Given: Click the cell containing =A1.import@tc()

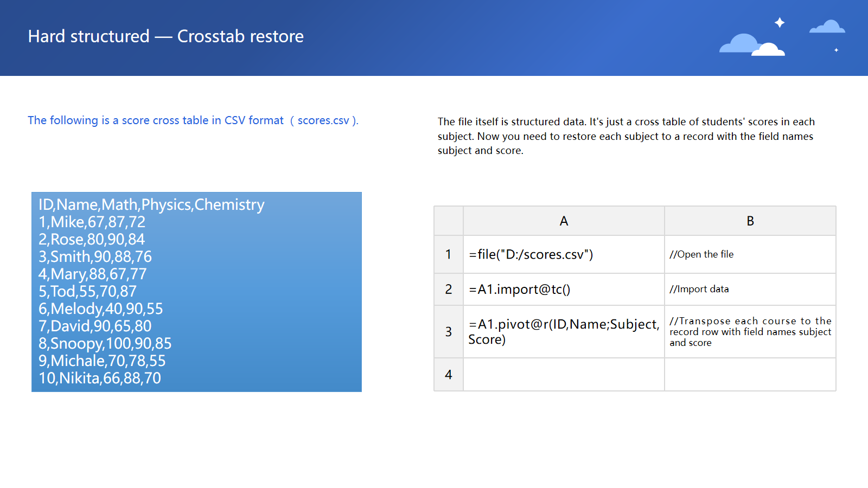Looking at the screenshot, I should pyautogui.click(x=564, y=290).
